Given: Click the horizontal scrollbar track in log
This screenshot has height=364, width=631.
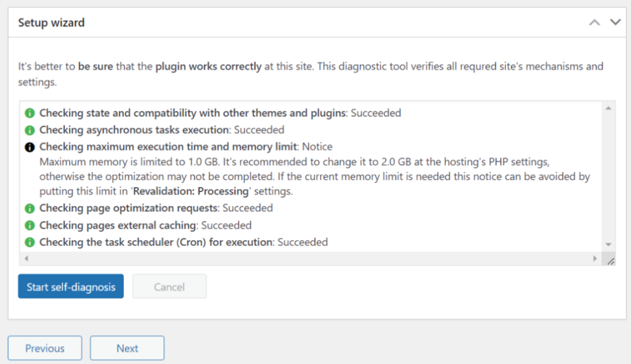Looking at the screenshot, I should click(x=311, y=259).
